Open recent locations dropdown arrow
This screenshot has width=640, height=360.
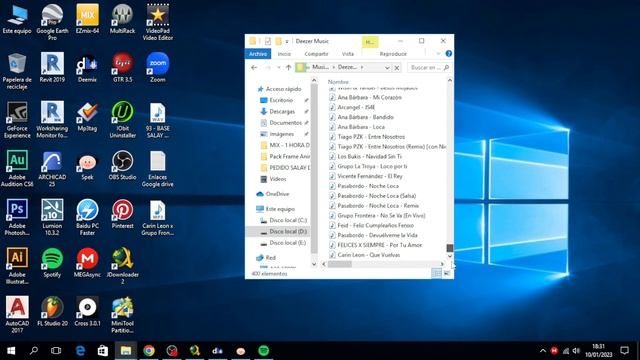click(278, 67)
